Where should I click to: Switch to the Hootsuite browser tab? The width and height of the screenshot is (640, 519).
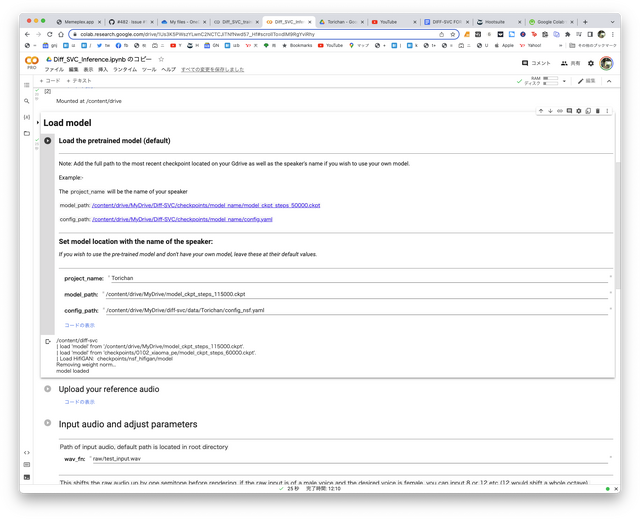pyautogui.click(x=499, y=22)
